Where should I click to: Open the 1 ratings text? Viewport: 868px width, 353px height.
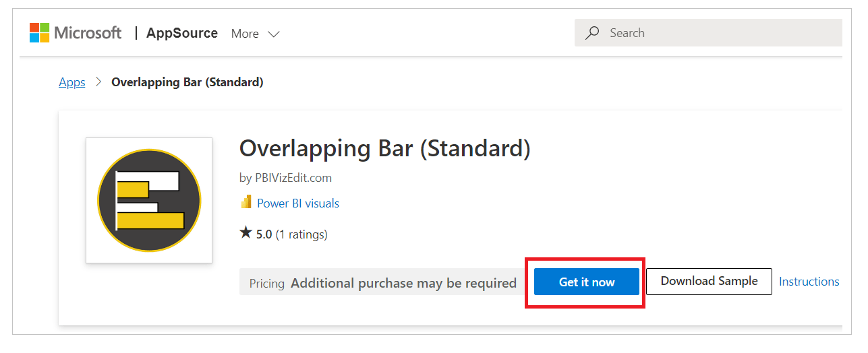pyautogui.click(x=301, y=234)
